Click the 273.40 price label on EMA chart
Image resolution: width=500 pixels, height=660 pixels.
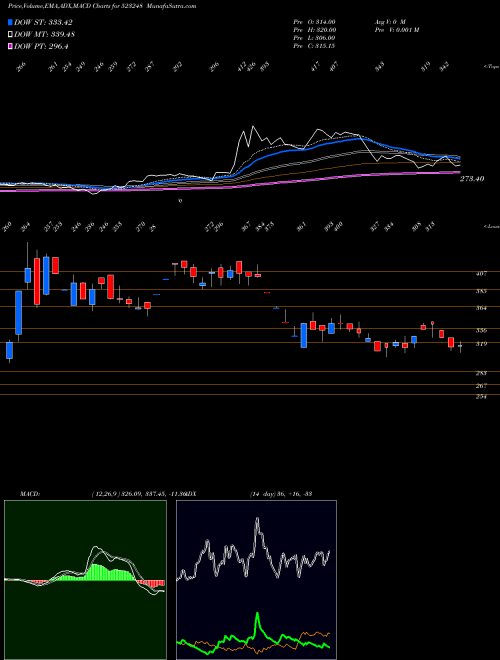[x=472, y=179]
